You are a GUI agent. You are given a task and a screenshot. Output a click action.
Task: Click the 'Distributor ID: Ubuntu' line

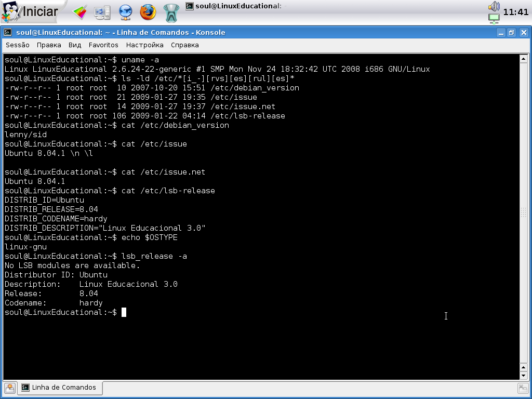pos(56,275)
